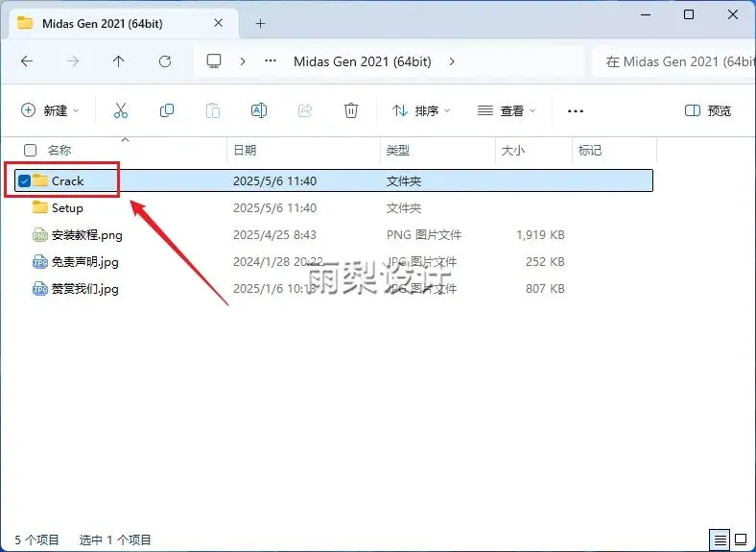Click the 免责声明.jpg file icon
The height and width of the screenshot is (552, 756).
40,262
